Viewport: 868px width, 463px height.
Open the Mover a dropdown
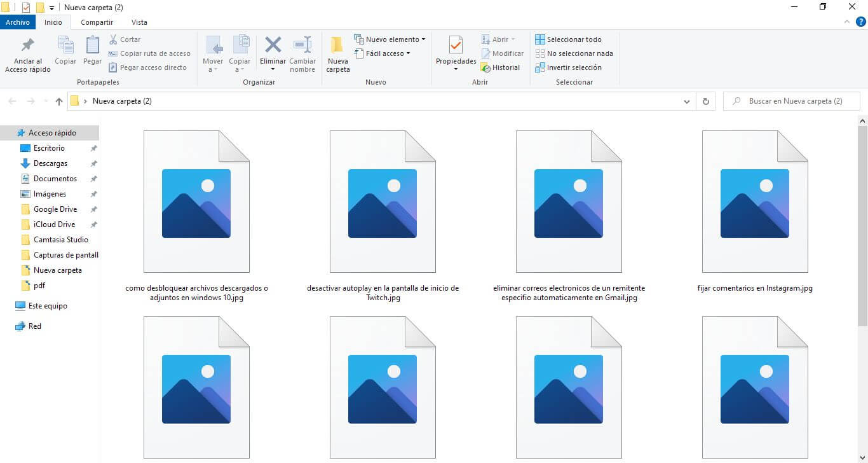(x=213, y=54)
